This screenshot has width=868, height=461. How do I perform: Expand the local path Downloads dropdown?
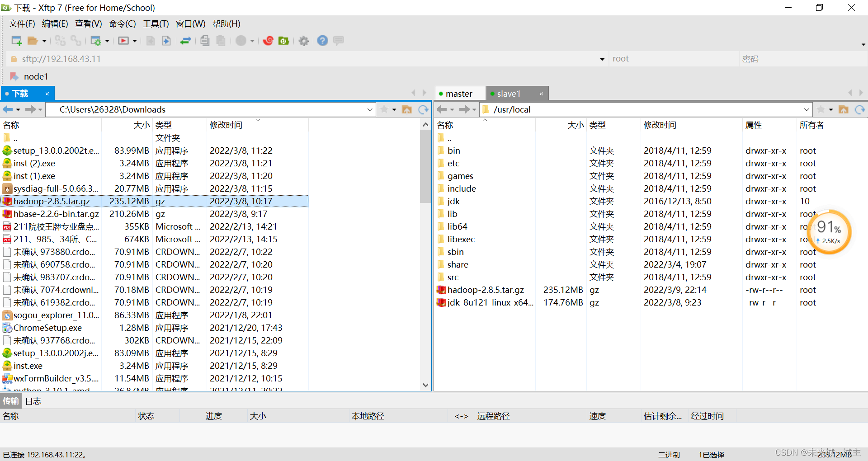pyautogui.click(x=370, y=109)
